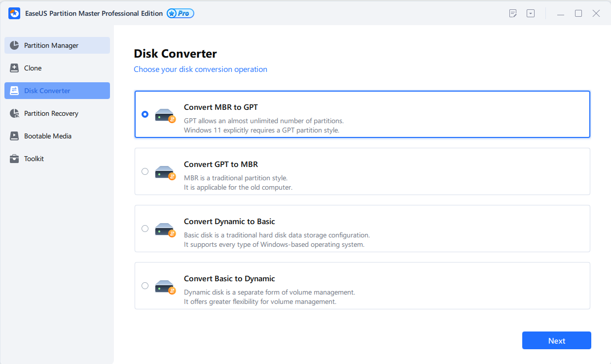Switch to the Disk Converter section
611x364 pixels.
(47, 91)
